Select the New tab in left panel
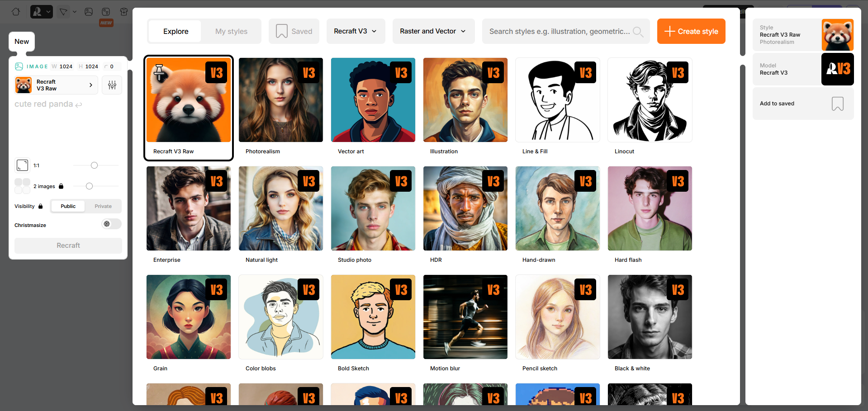The width and height of the screenshot is (868, 411). coord(22,42)
